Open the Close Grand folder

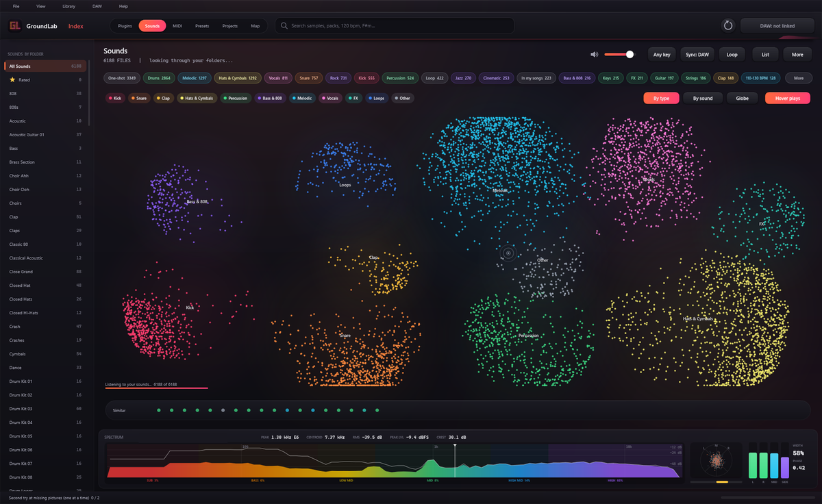45,271
